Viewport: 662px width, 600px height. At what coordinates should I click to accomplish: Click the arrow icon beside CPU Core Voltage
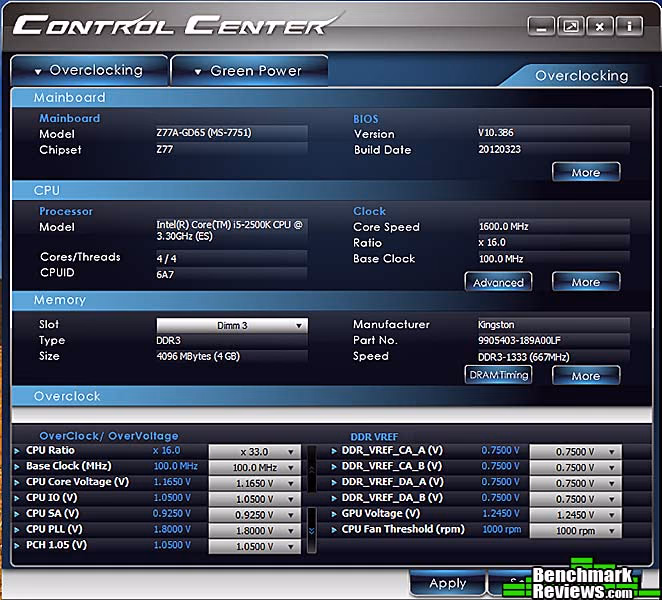(x=17, y=482)
